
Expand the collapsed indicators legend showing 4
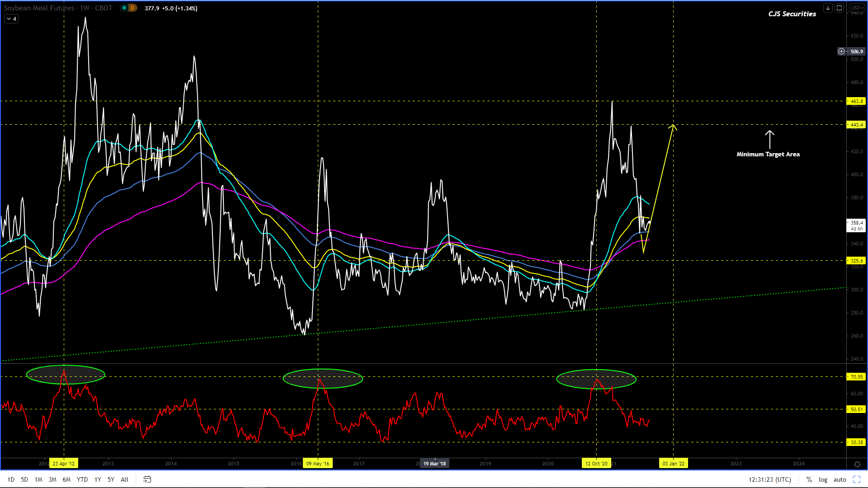11,19
